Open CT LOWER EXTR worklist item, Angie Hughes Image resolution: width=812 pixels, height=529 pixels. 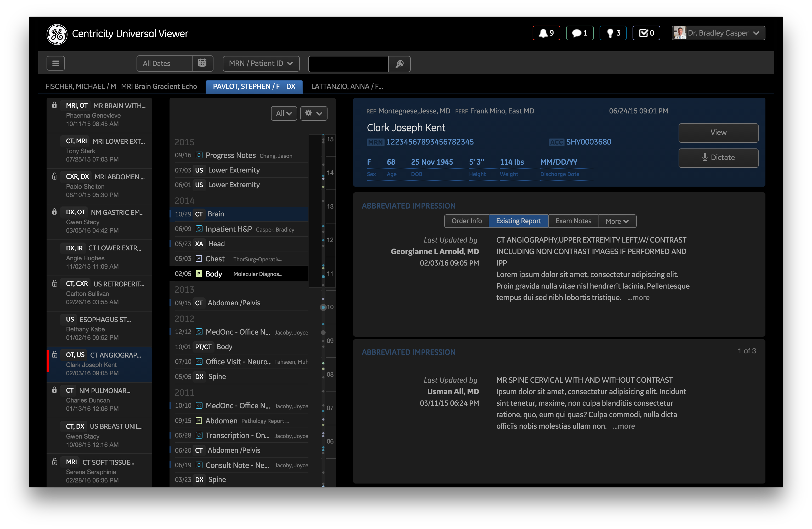[99, 257]
